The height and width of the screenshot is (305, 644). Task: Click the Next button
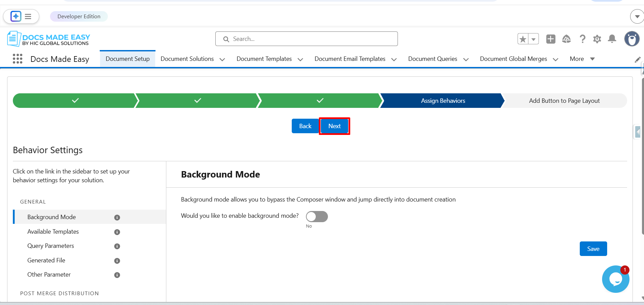pos(334,126)
